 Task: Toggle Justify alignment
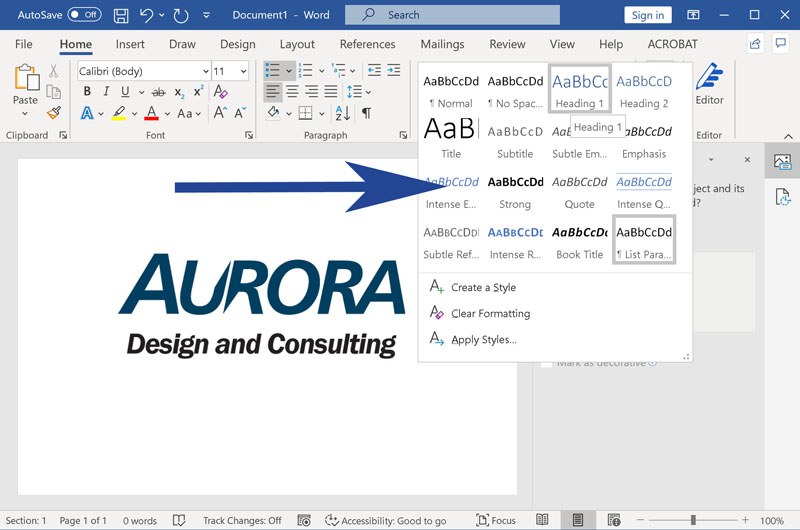click(331, 92)
